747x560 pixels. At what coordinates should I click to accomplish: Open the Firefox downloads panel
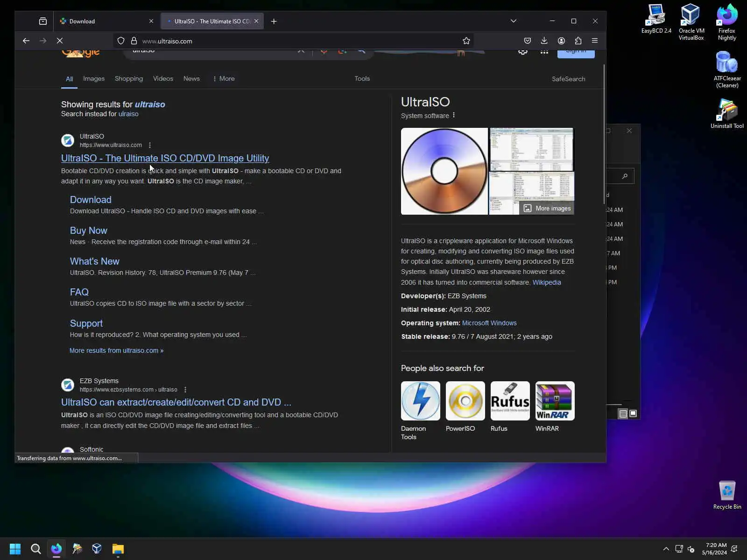pyautogui.click(x=544, y=41)
